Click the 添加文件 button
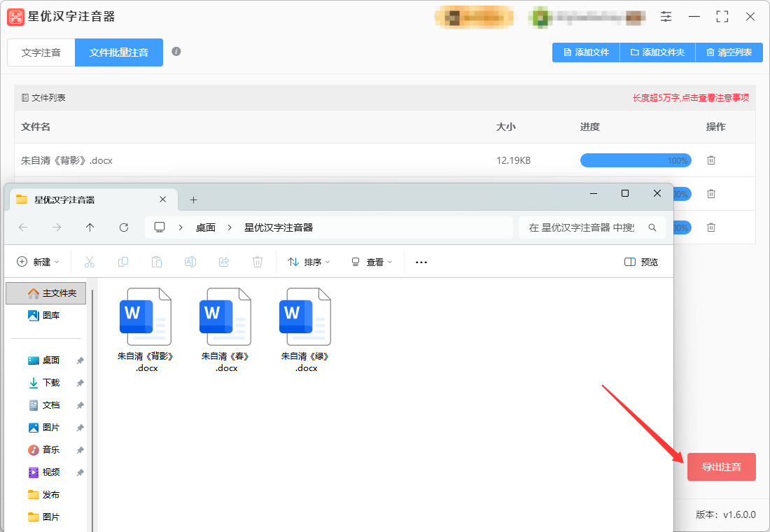The height and width of the screenshot is (532, 770). (x=587, y=52)
